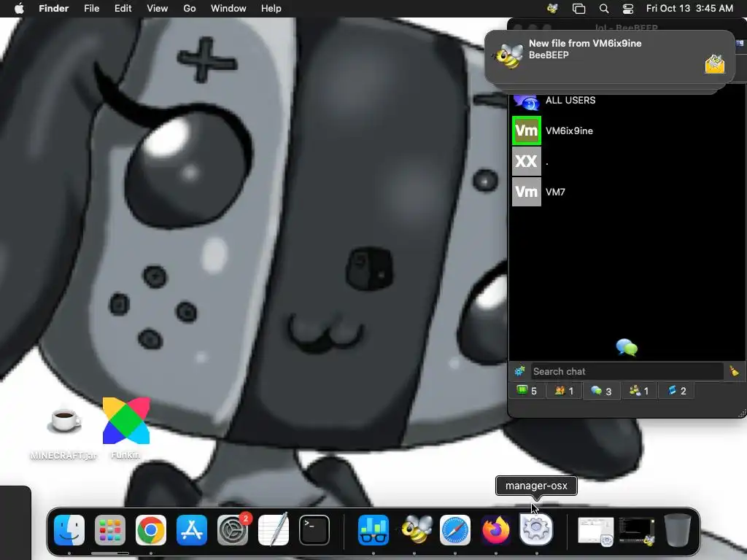Open System Settings with the badge
Viewport: 747px width, 560px height.
tap(233, 530)
